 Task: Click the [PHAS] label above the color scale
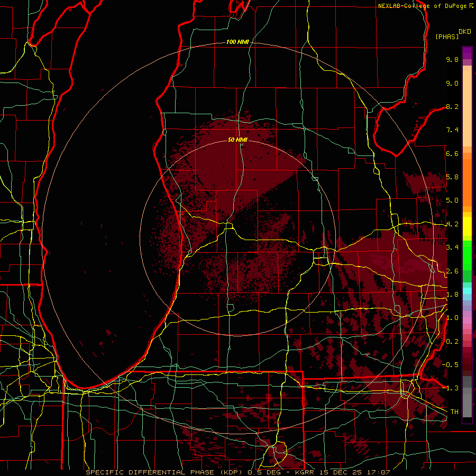pos(447,36)
